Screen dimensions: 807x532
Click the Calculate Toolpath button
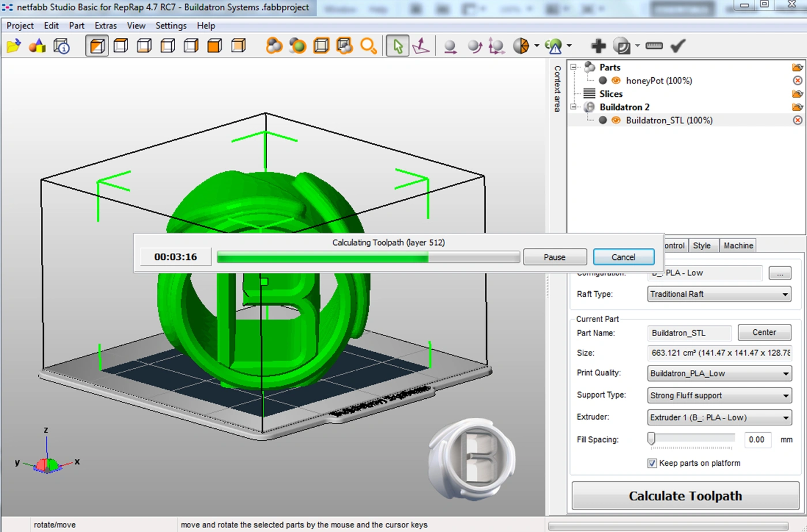685,496
